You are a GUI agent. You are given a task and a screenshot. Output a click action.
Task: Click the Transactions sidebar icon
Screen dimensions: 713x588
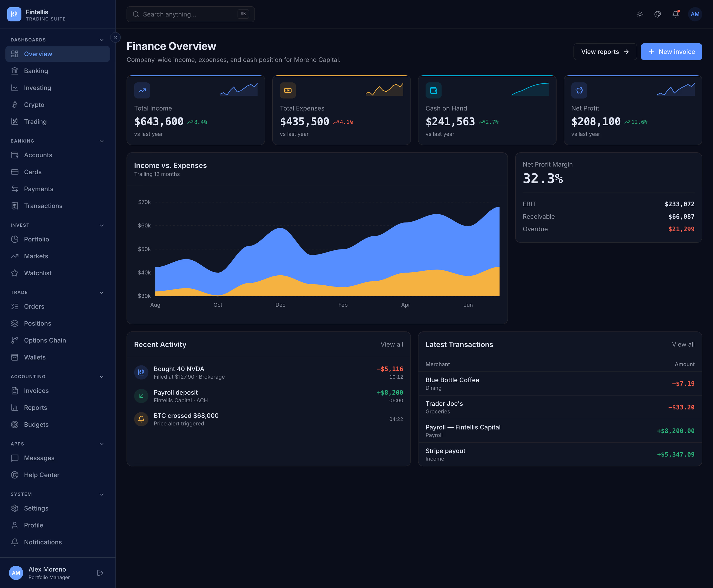pyautogui.click(x=14, y=206)
